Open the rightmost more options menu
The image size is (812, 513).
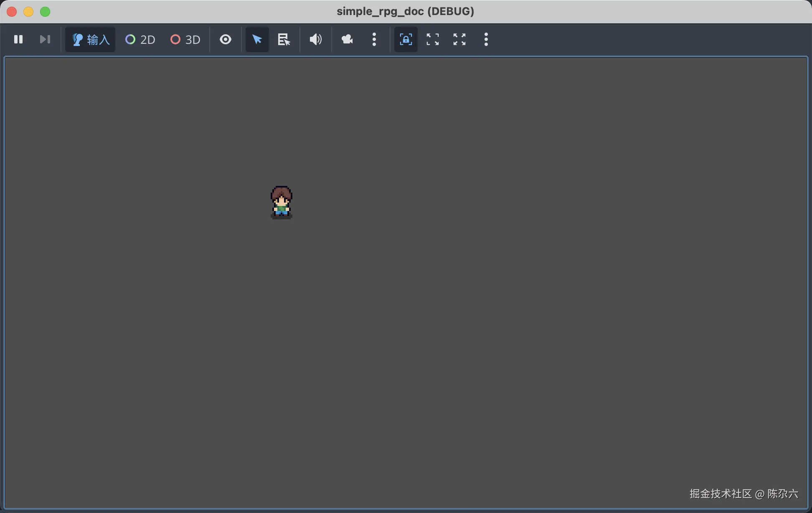pos(486,39)
